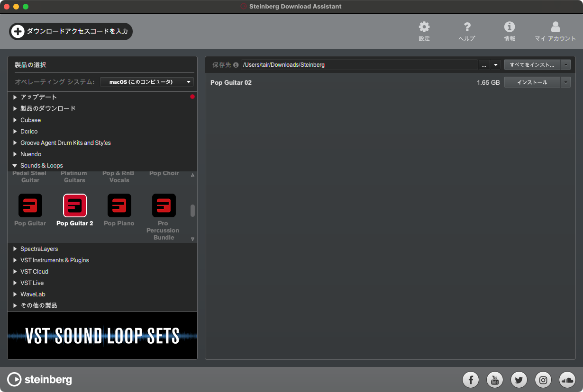Click the すべてをインスト... button
The image size is (583, 392).
[532, 65]
